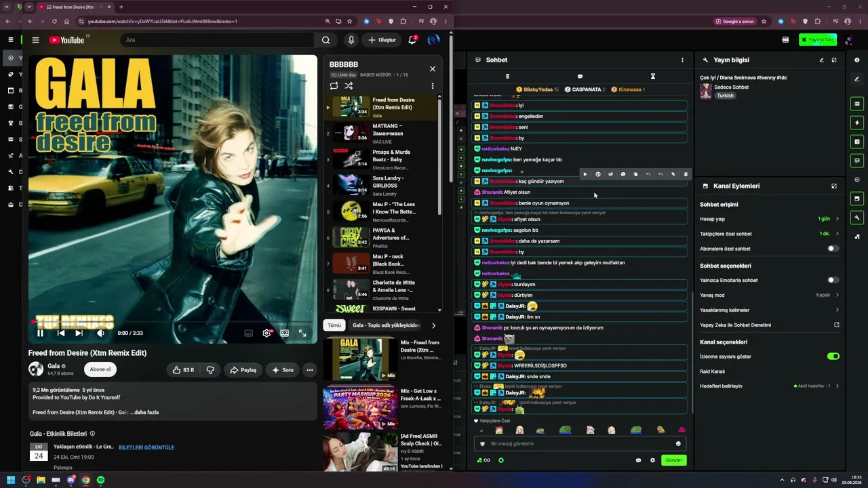The image size is (868, 488).
Task: Subscribe with the Abone ol button
Action: coord(100,369)
